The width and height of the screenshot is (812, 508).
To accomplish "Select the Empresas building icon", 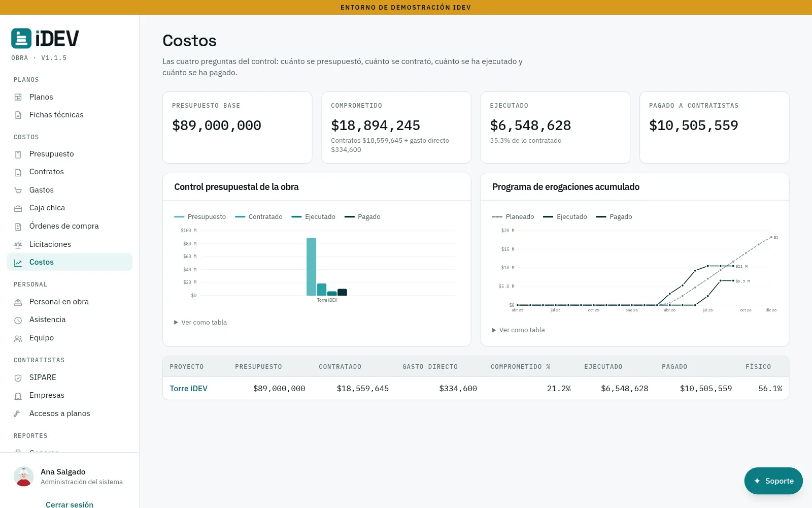I will (x=18, y=396).
